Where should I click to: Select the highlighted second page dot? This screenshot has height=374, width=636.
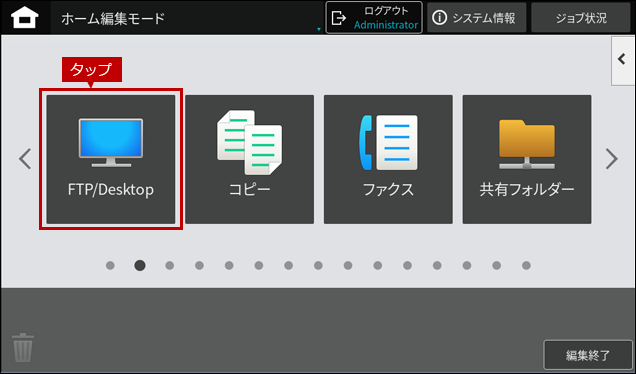[140, 265]
